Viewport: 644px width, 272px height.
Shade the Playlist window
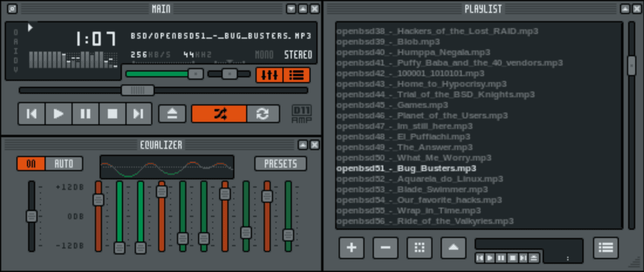[625, 9]
